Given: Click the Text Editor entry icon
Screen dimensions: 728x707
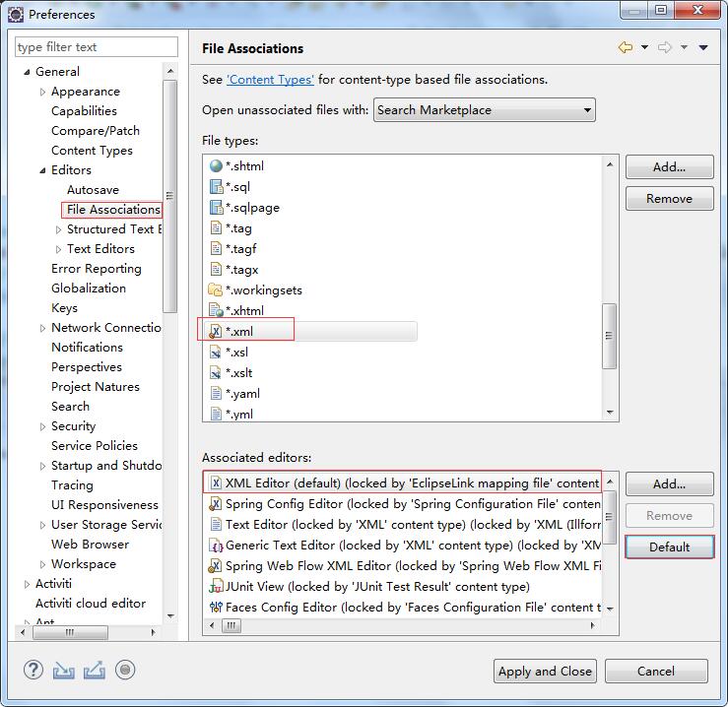Looking at the screenshot, I should coord(216,524).
